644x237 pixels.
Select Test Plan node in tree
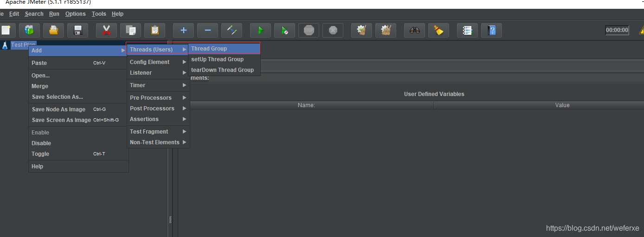[23, 45]
